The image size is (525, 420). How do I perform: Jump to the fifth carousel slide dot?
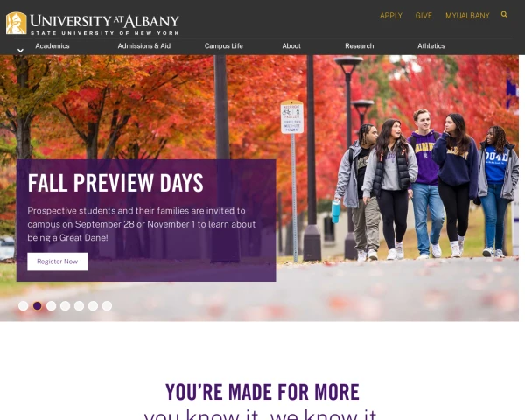tap(79, 305)
